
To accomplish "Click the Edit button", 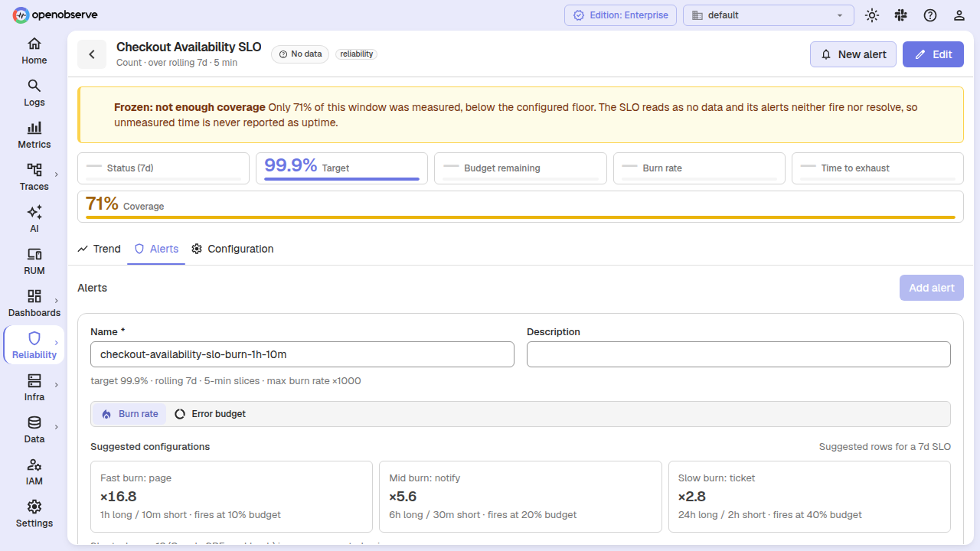I will pos(933,54).
